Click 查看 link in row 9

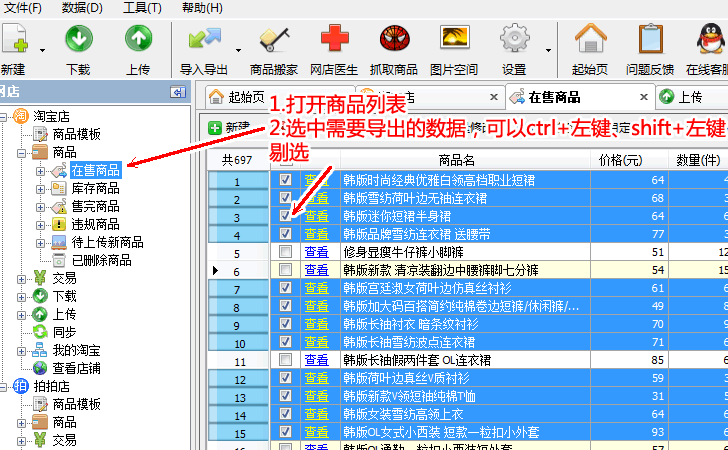(316, 324)
